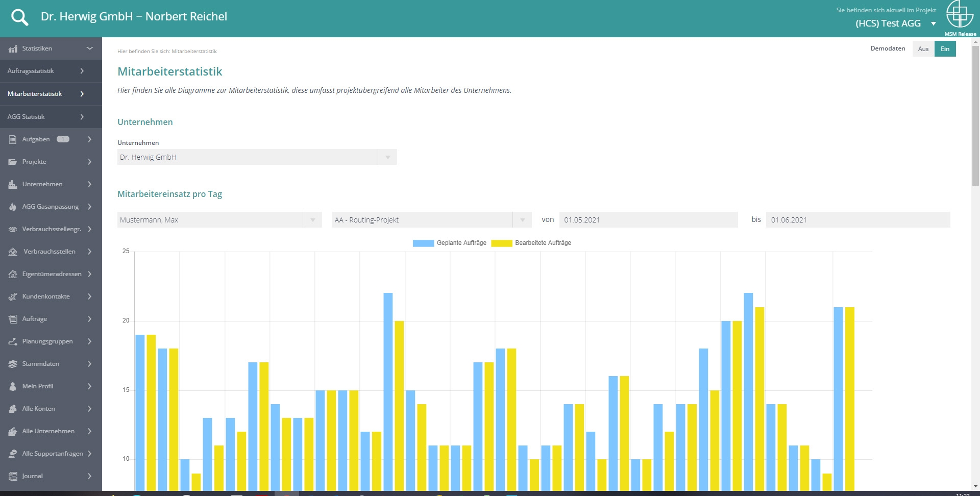Screen dimensions: 980x496
Task: Click the yellow Bearbeitete Aufträge color swatch
Action: click(x=502, y=243)
